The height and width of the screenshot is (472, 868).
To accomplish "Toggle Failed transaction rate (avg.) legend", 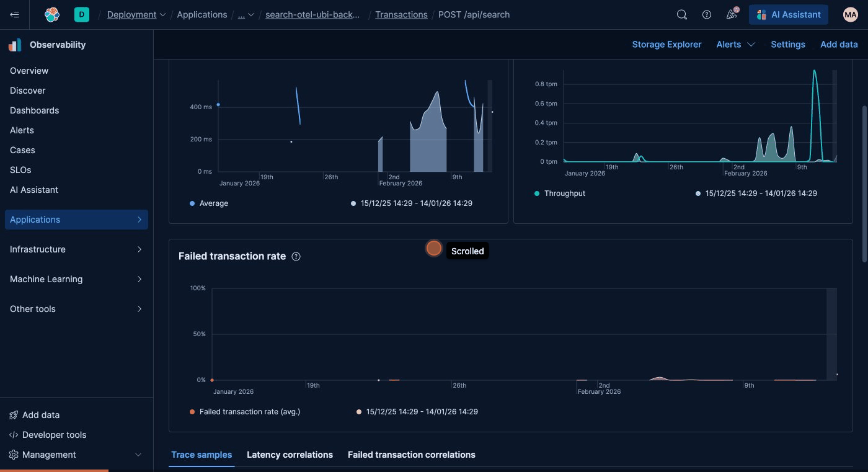I will (245, 412).
